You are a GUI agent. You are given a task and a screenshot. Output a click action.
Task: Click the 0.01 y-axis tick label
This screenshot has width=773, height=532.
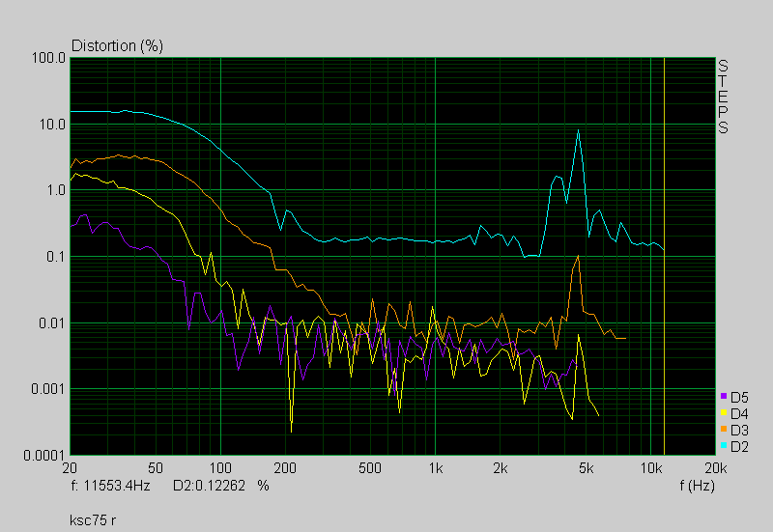(x=52, y=323)
